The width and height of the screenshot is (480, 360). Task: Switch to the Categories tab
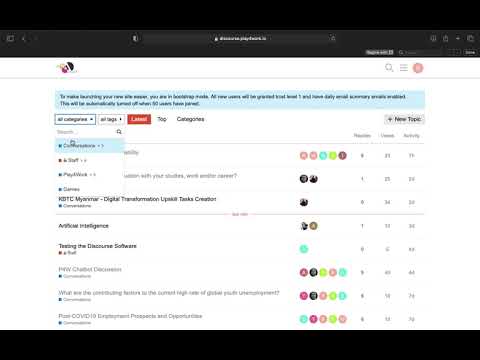point(190,119)
